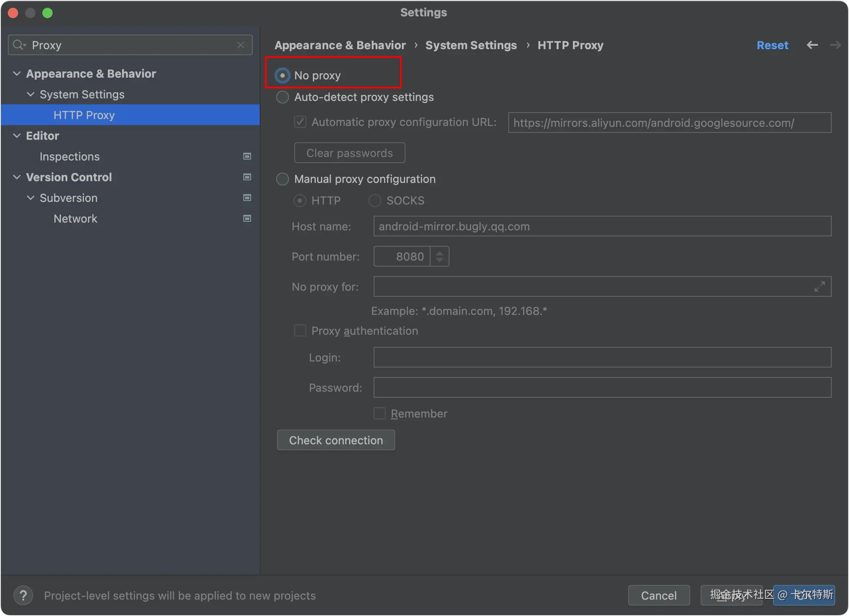The height and width of the screenshot is (616, 849).
Task: Select Auto-detect proxy settings radio
Action: coord(283,97)
